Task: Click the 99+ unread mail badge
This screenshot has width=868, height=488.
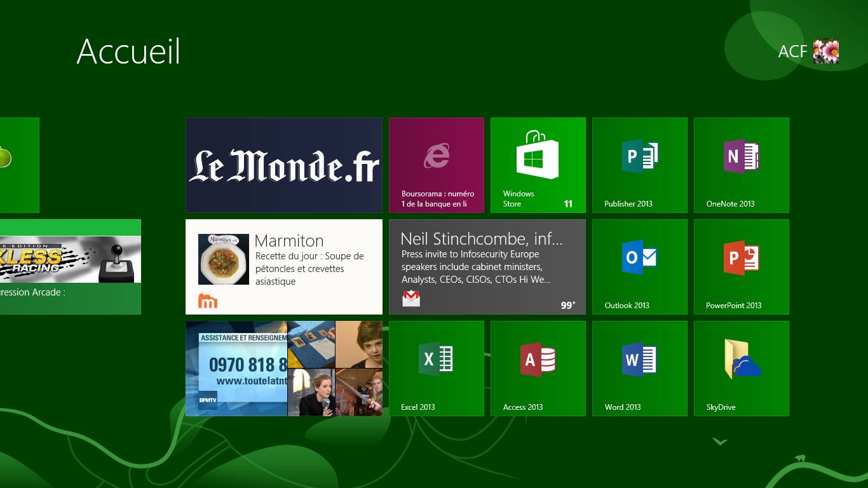Action: 568,305
